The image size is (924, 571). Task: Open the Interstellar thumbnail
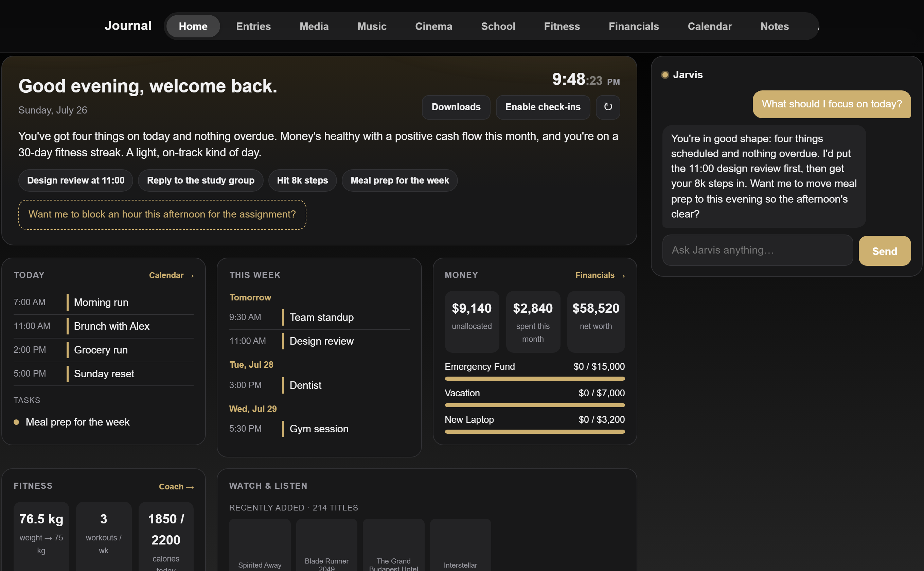460,544
